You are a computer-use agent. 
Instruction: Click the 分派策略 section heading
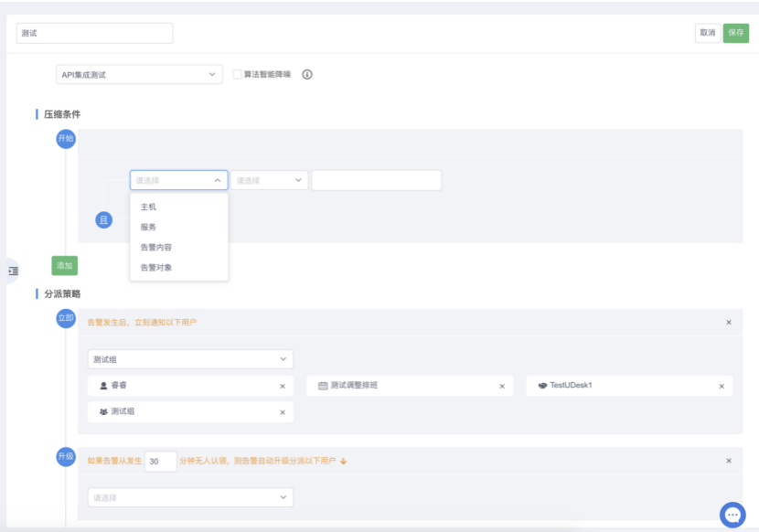[62, 293]
